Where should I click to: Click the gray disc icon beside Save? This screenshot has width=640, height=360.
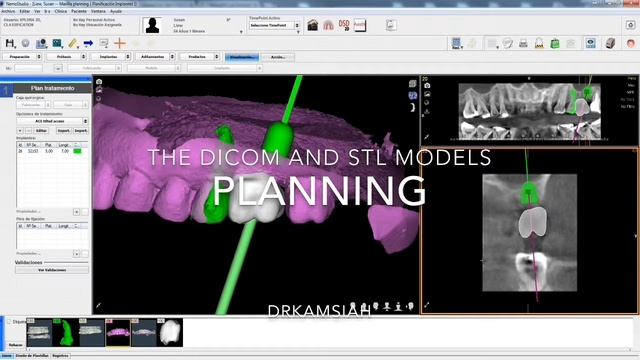point(25,43)
